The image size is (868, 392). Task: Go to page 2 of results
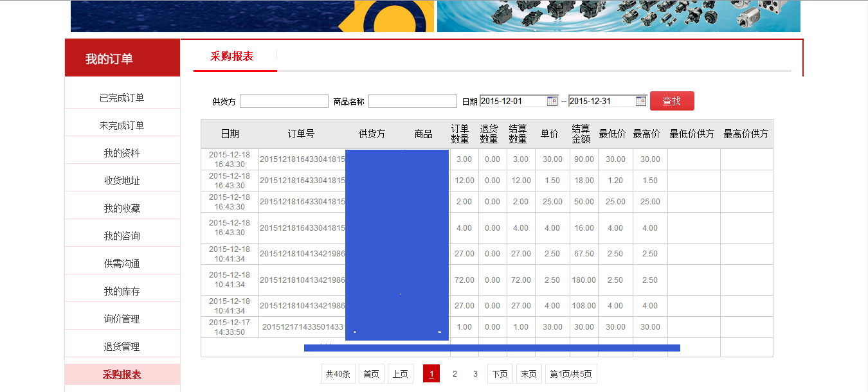455,374
